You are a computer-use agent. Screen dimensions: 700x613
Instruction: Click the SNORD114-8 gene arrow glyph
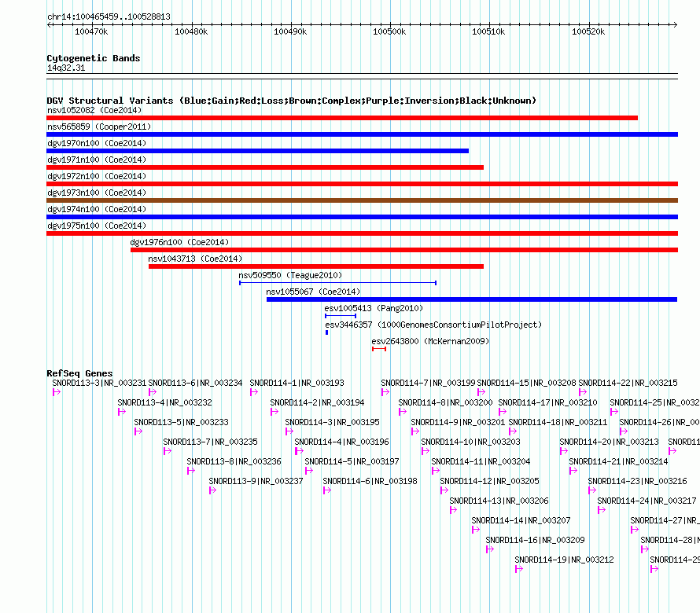pos(402,412)
